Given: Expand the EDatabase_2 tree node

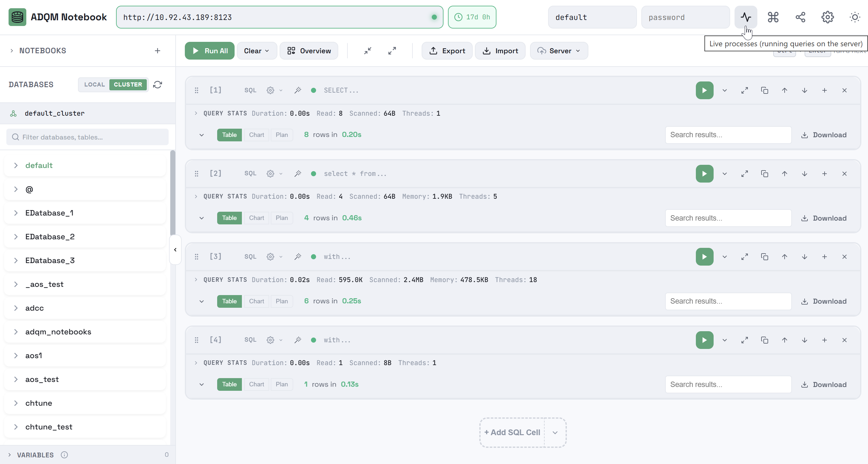Looking at the screenshot, I should [x=16, y=237].
